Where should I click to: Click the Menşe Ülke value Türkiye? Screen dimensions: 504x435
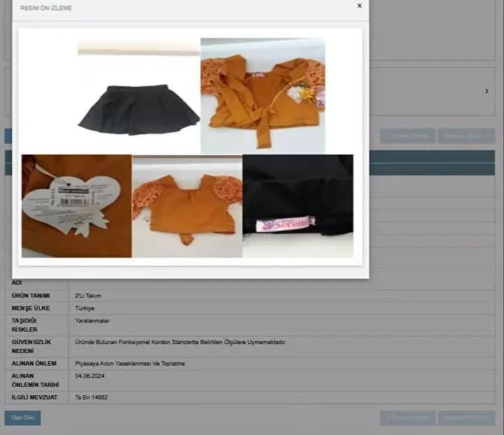(85, 308)
